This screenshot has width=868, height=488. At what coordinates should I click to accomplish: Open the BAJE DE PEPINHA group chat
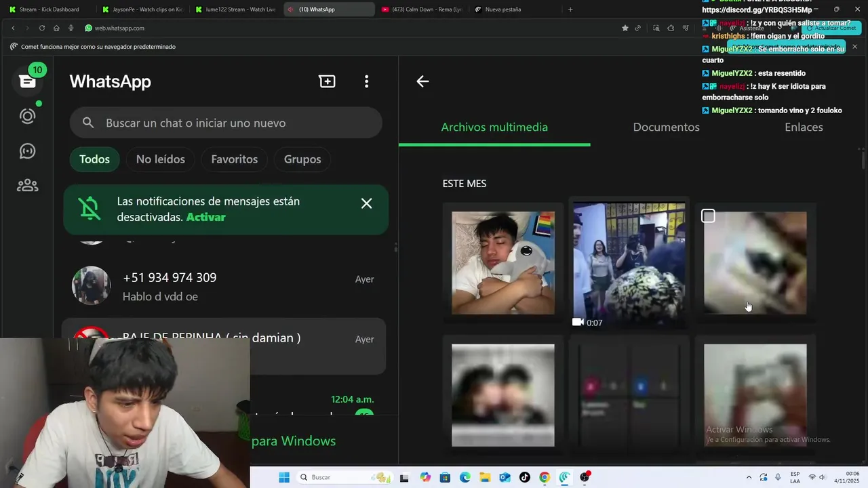point(224,346)
